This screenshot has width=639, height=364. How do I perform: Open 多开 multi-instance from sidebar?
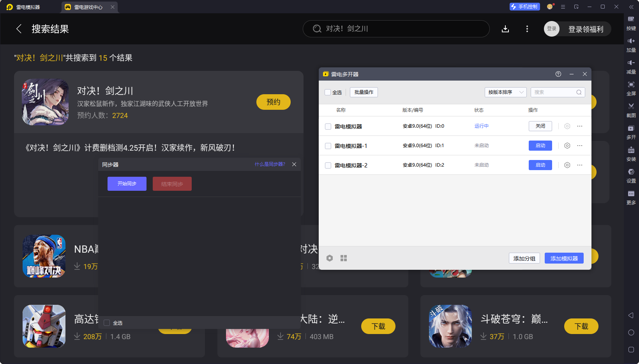[631, 132]
